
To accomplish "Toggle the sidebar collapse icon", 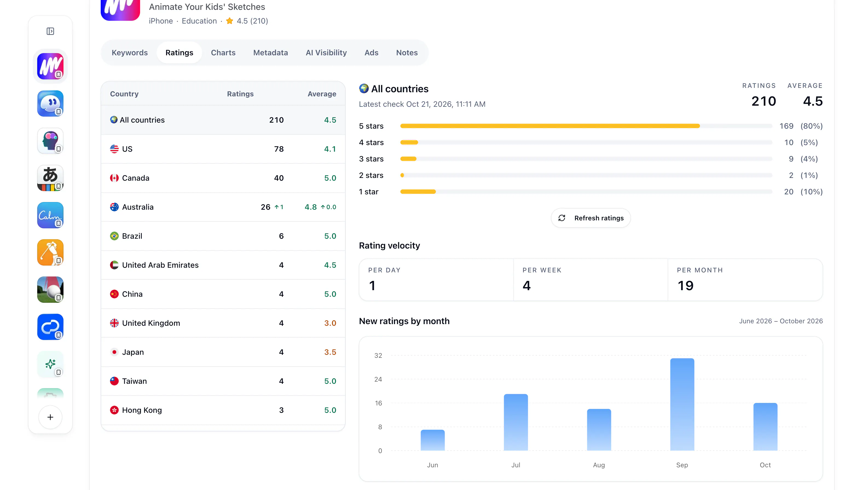I will tap(50, 31).
